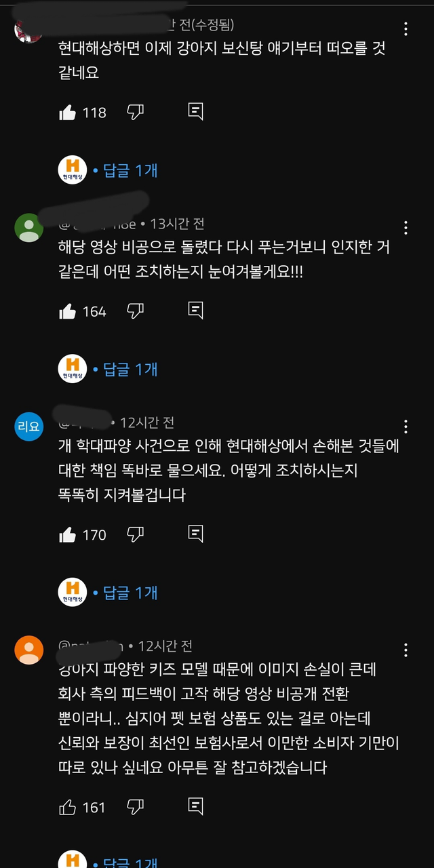Open options menu for the 리요 avatar comment
This screenshot has width=434, height=868.
pos(406,427)
